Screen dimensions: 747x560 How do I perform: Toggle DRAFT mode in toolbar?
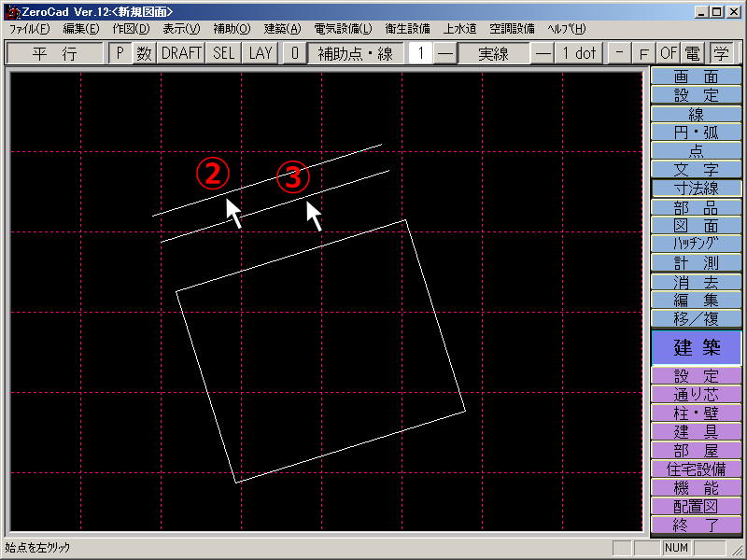tap(181, 53)
